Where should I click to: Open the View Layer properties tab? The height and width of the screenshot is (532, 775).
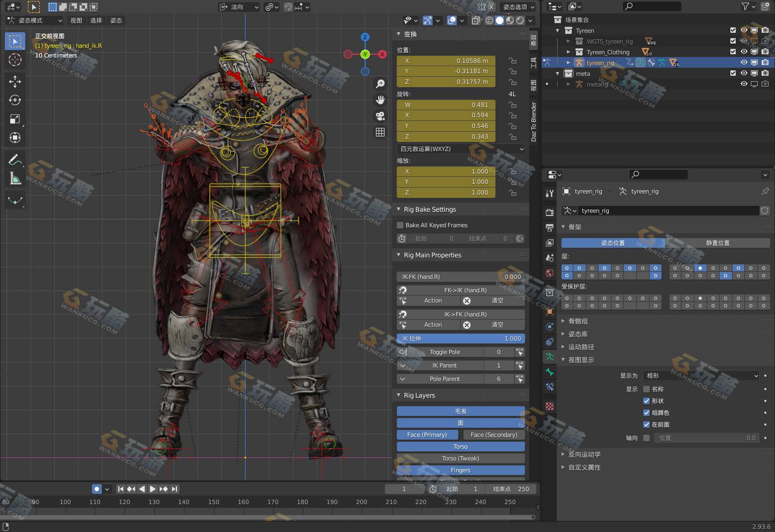[549, 242]
